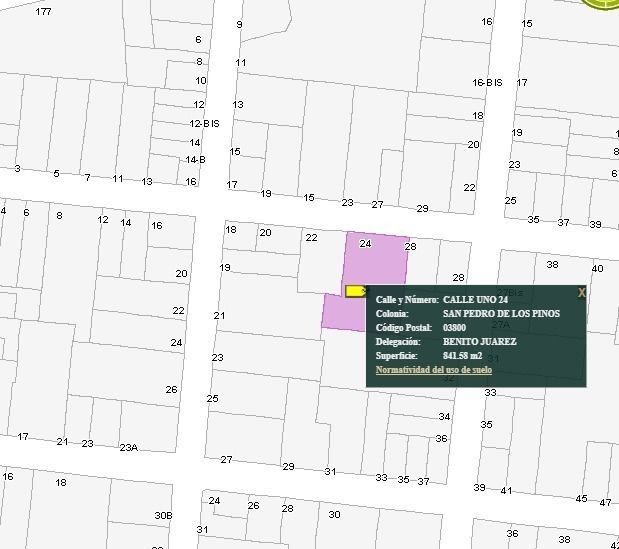Click lot number 7
The image size is (619, 549).
click(x=88, y=178)
